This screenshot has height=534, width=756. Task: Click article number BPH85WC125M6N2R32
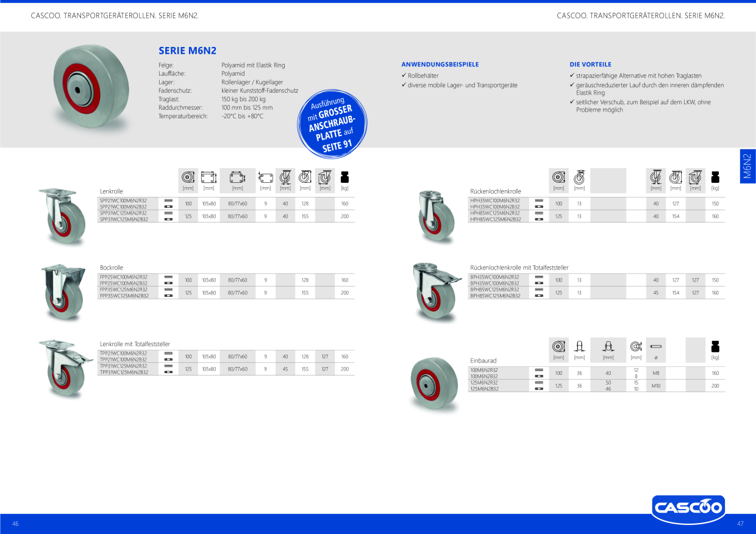point(495,290)
